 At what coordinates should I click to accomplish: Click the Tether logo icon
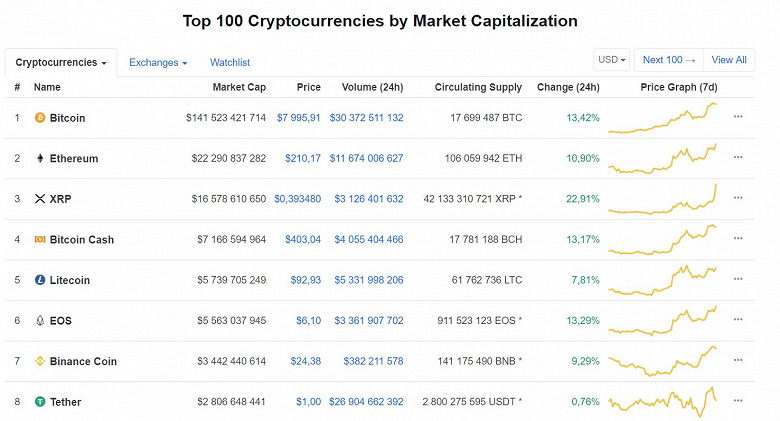coord(40,402)
